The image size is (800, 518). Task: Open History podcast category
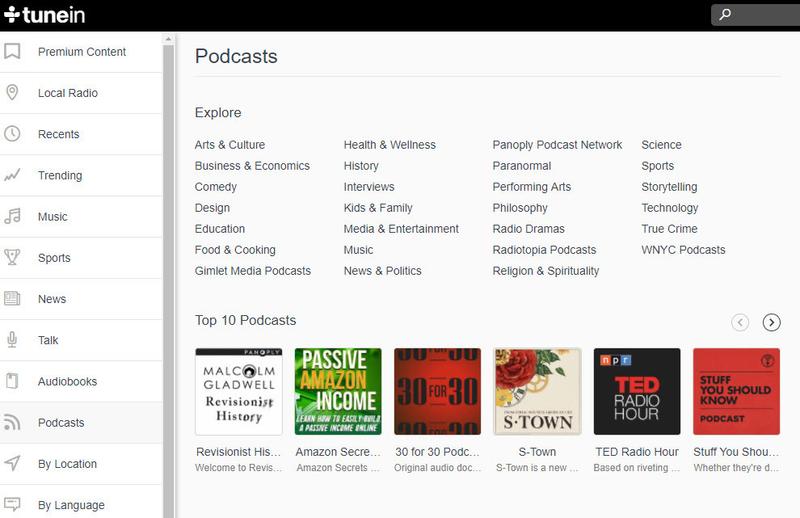(361, 166)
